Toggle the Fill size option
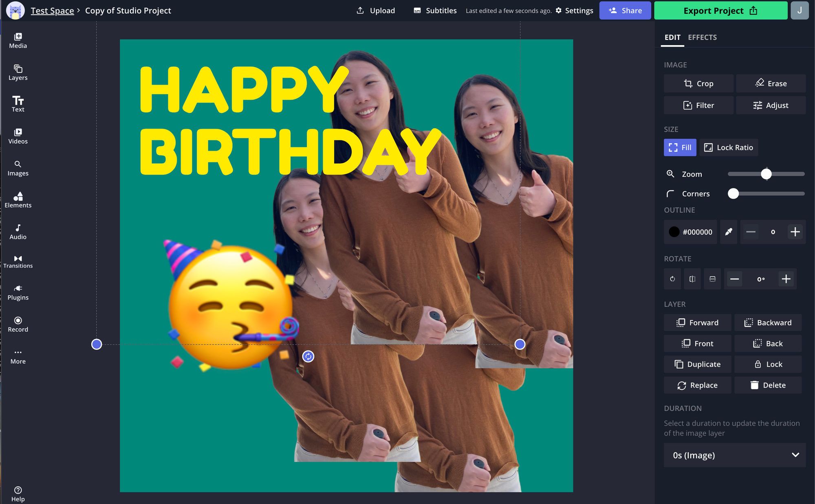 coord(680,147)
